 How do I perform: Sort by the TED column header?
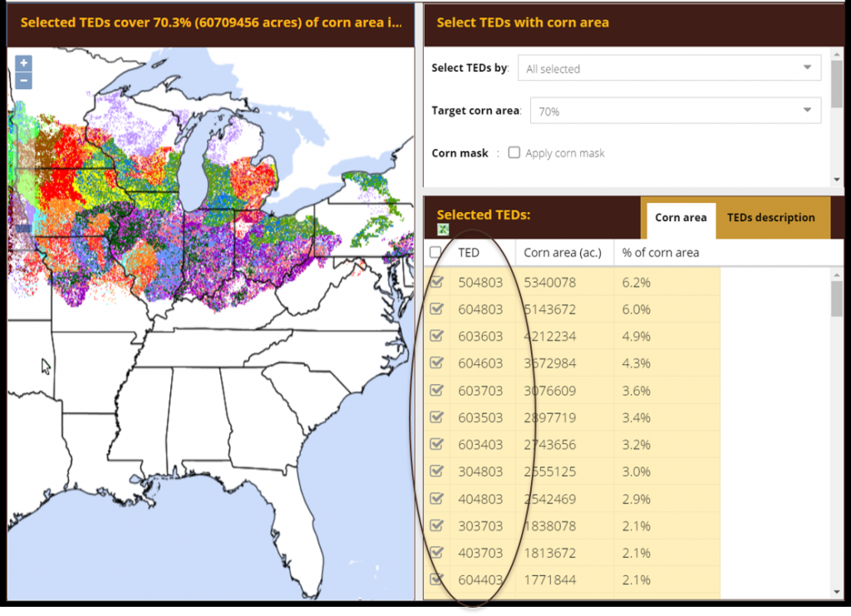pos(469,253)
